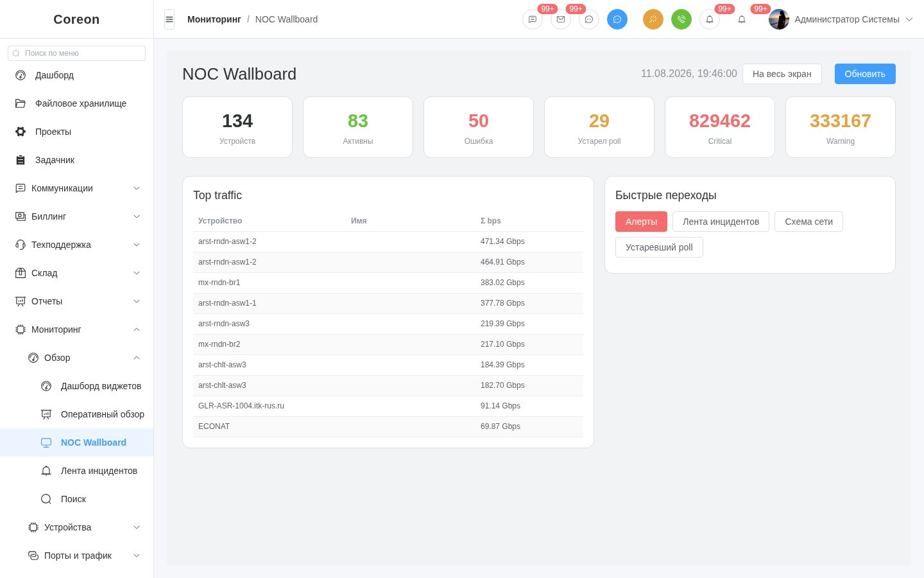Open the Администратор Системы user dropdown
Viewport: 924px width, 578px height.
pos(853,19)
